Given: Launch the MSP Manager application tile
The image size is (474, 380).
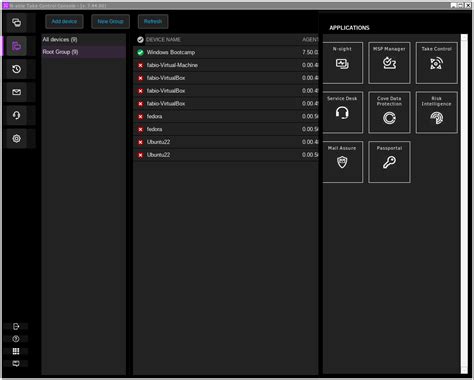Looking at the screenshot, I should [x=389, y=63].
